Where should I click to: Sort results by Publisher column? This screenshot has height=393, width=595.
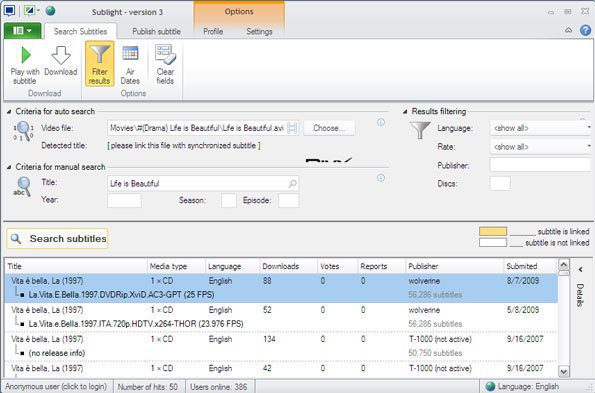455,266
